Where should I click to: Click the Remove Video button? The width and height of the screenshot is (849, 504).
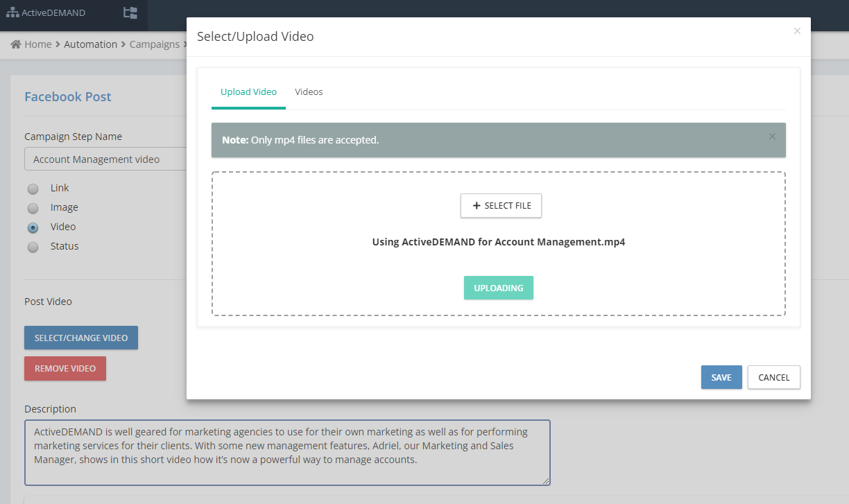click(x=65, y=368)
